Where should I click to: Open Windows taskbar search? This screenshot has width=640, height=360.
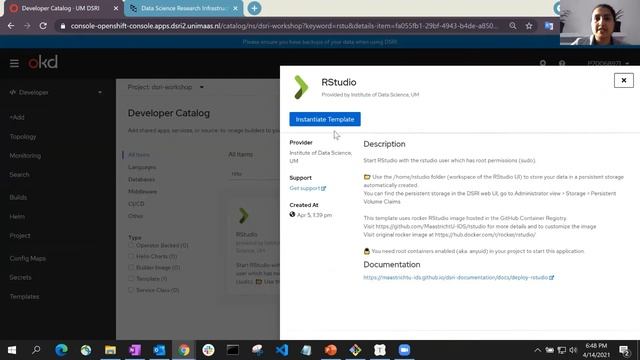pyautogui.click(x=36, y=350)
